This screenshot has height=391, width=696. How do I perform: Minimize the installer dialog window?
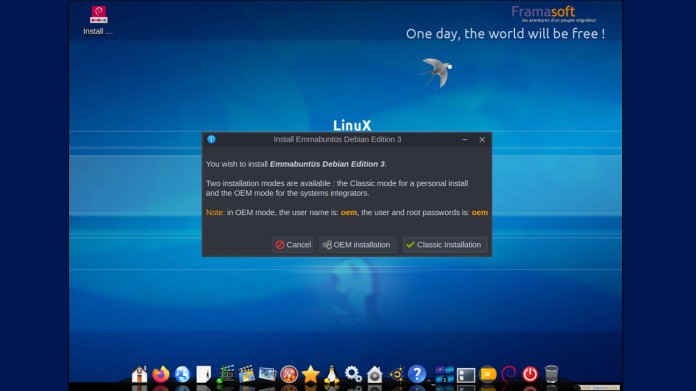(x=465, y=139)
